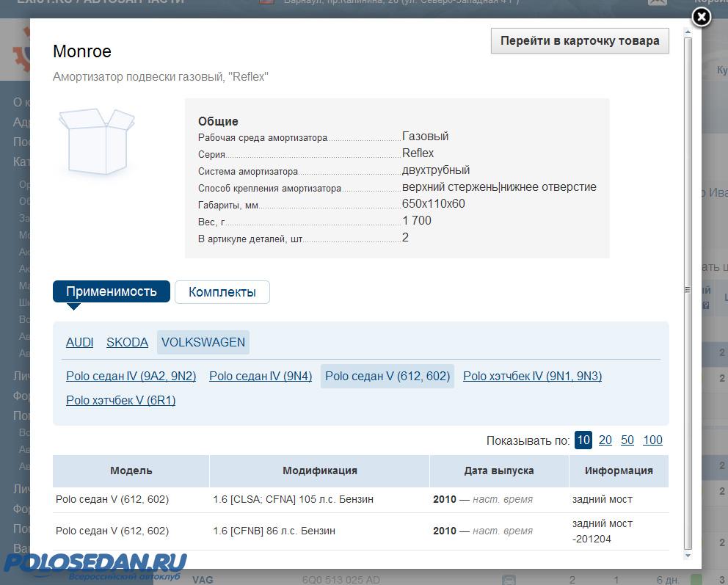
Task: Close the product details popup
Action: [702, 17]
